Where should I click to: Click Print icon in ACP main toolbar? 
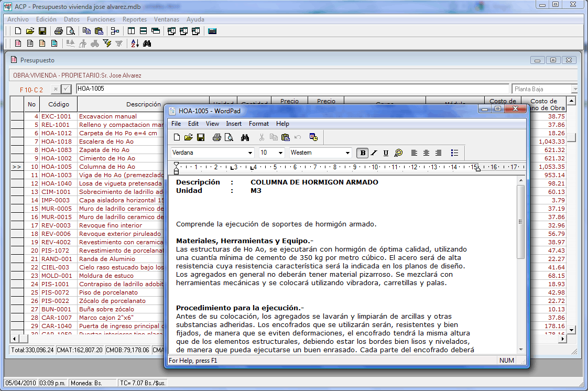point(59,31)
